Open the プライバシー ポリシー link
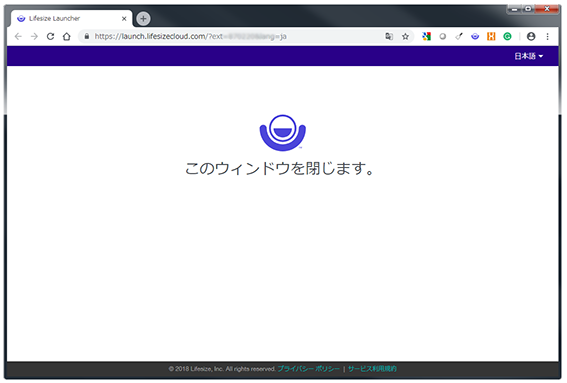Viewport: 567px width, 383px height. click(308, 369)
